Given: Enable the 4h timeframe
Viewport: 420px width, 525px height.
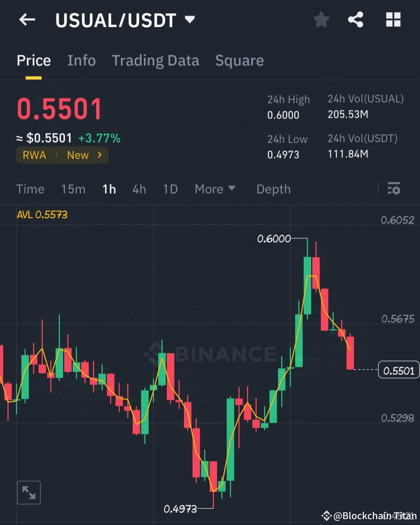Looking at the screenshot, I should (139, 189).
